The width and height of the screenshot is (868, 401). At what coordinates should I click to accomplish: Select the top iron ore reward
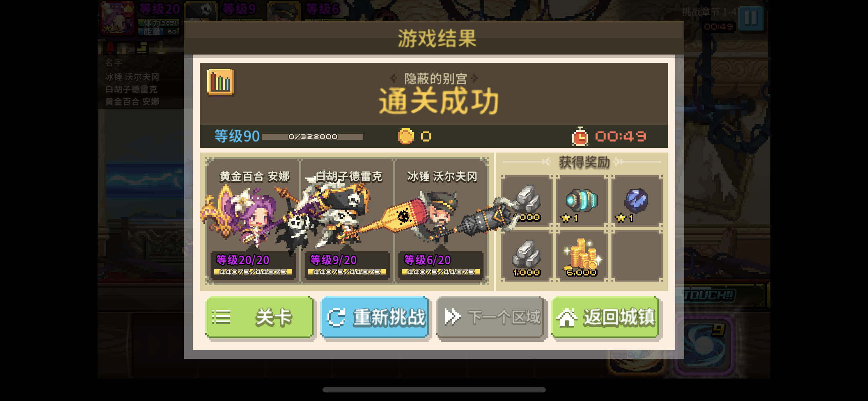click(x=527, y=201)
